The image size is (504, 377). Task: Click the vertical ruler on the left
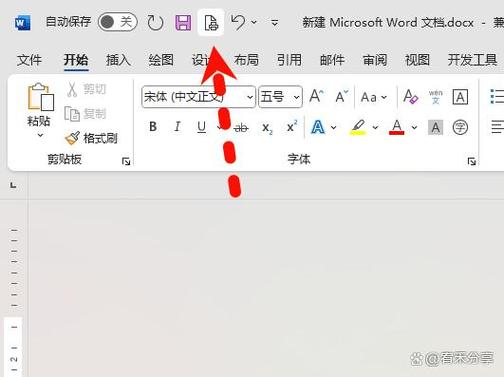pos(14,288)
